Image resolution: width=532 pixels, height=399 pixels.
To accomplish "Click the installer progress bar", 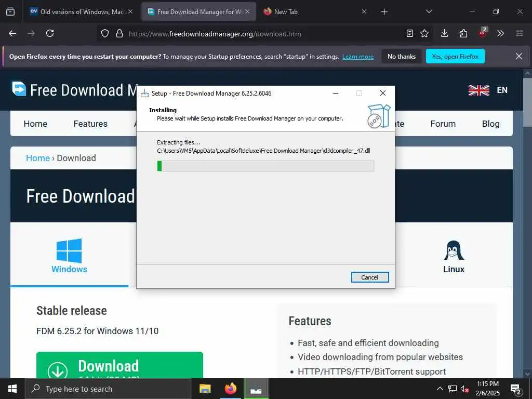I will coord(265,166).
